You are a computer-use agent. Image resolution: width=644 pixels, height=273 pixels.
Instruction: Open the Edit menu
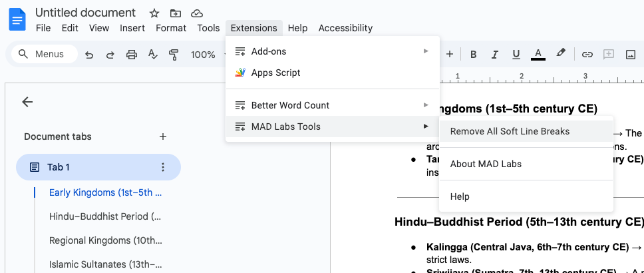tap(70, 28)
